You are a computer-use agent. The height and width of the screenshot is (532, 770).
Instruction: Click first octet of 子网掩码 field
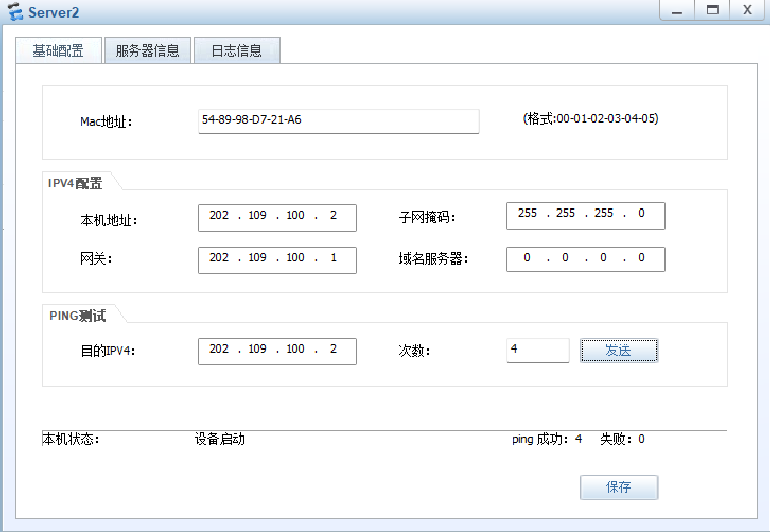point(528,214)
